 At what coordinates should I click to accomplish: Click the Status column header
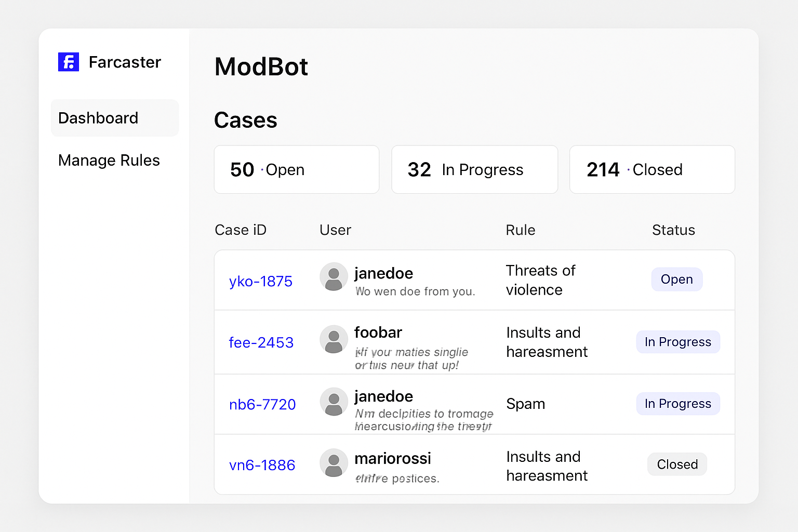tap(673, 230)
